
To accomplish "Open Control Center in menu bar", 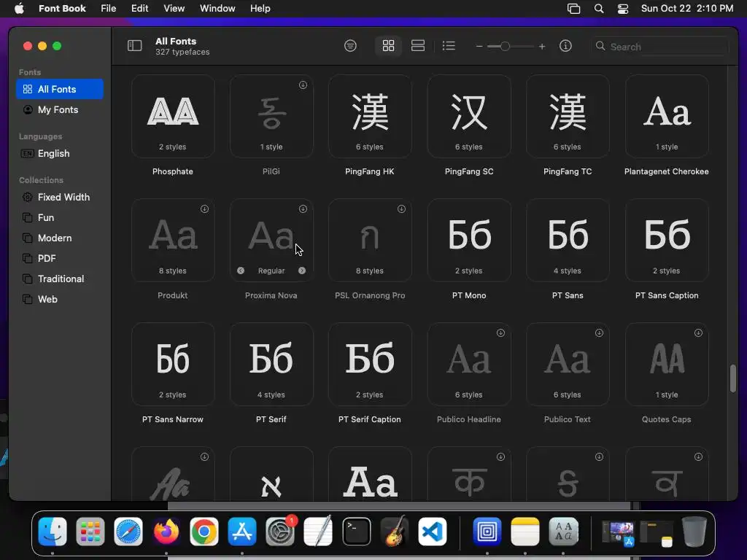I will click(623, 9).
